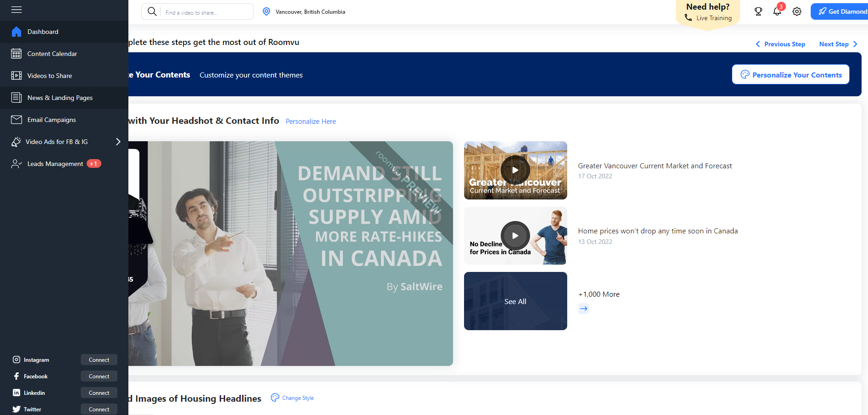Play the Greater Vancouver market video
The height and width of the screenshot is (415, 868).
click(515, 170)
